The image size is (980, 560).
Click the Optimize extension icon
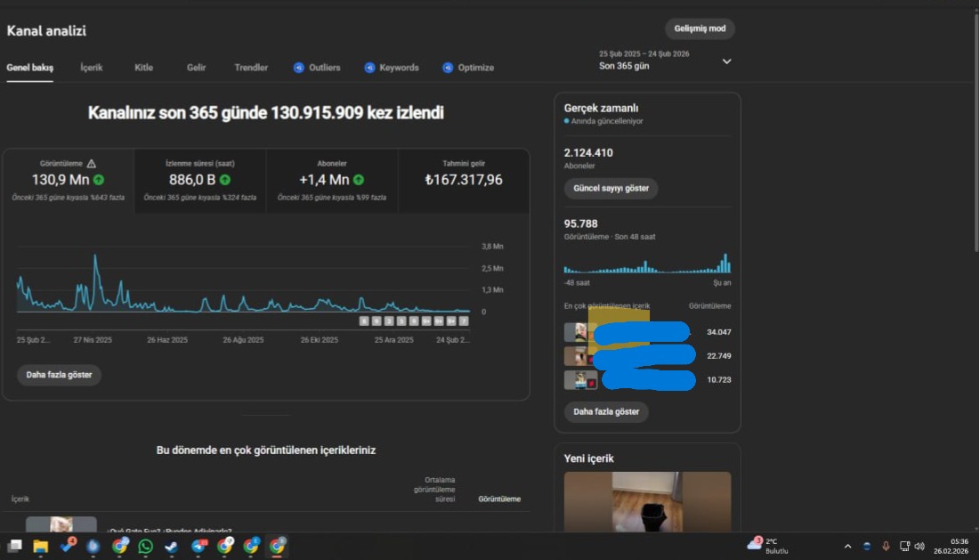(448, 68)
